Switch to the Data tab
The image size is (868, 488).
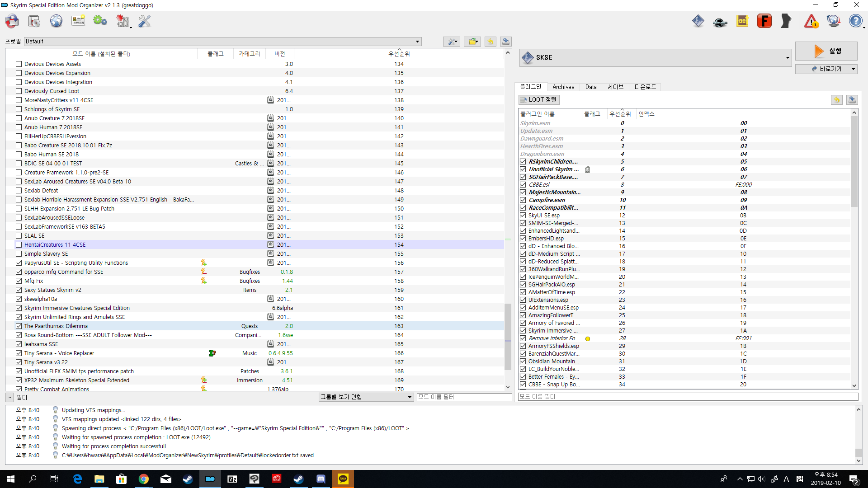point(591,87)
